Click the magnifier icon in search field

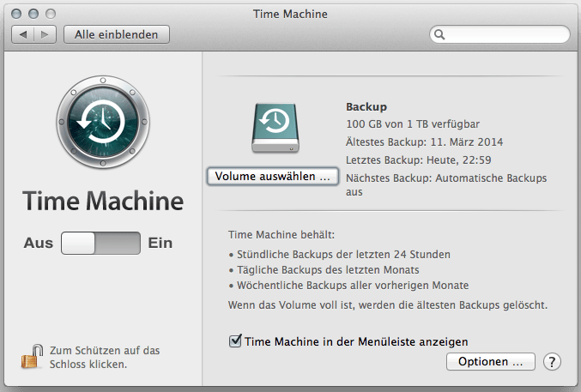(x=439, y=34)
